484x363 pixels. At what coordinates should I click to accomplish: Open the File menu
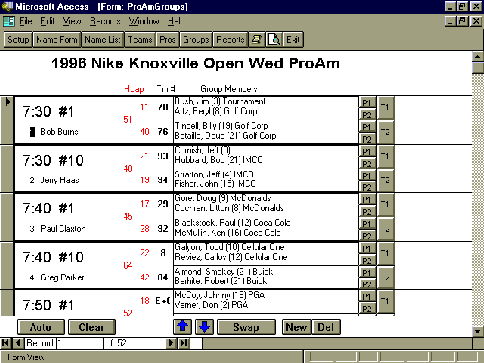[26, 21]
